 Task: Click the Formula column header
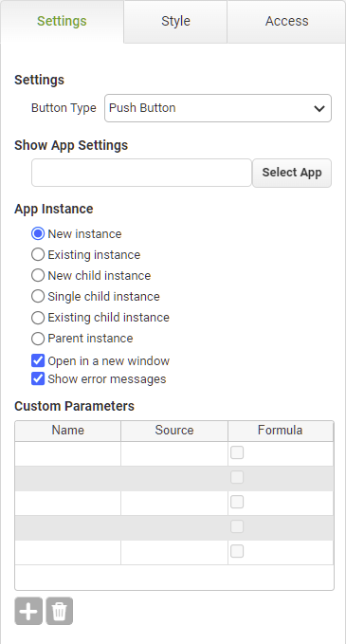(x=281, y=431)
